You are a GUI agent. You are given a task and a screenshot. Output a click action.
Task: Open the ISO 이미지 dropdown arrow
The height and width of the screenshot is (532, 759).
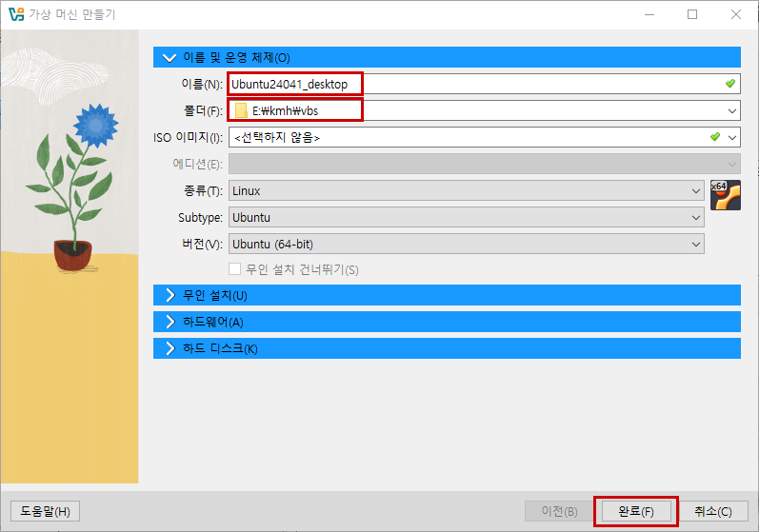tap(732, 137)
